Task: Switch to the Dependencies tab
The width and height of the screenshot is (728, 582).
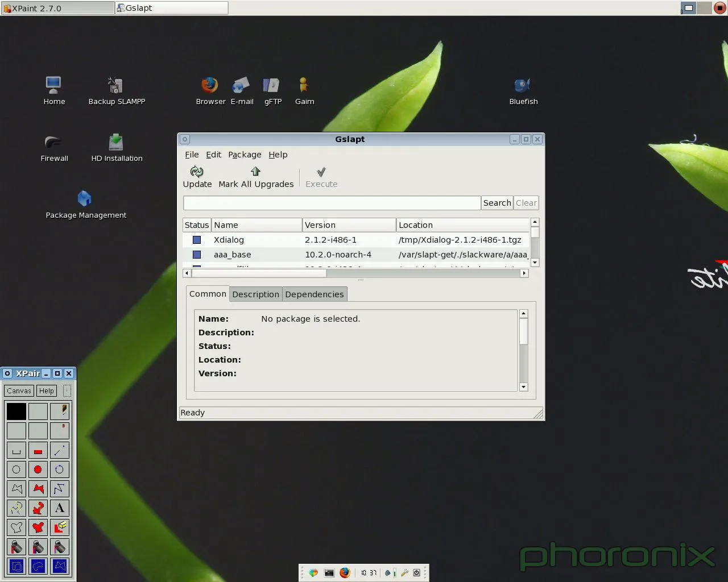Action: tap(315, 294)
